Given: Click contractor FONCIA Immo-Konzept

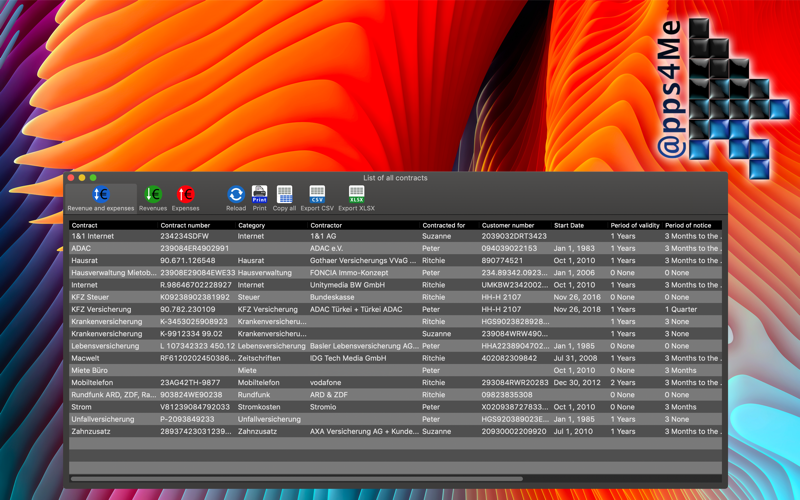Looking at the screenshot, I should 349,273.
